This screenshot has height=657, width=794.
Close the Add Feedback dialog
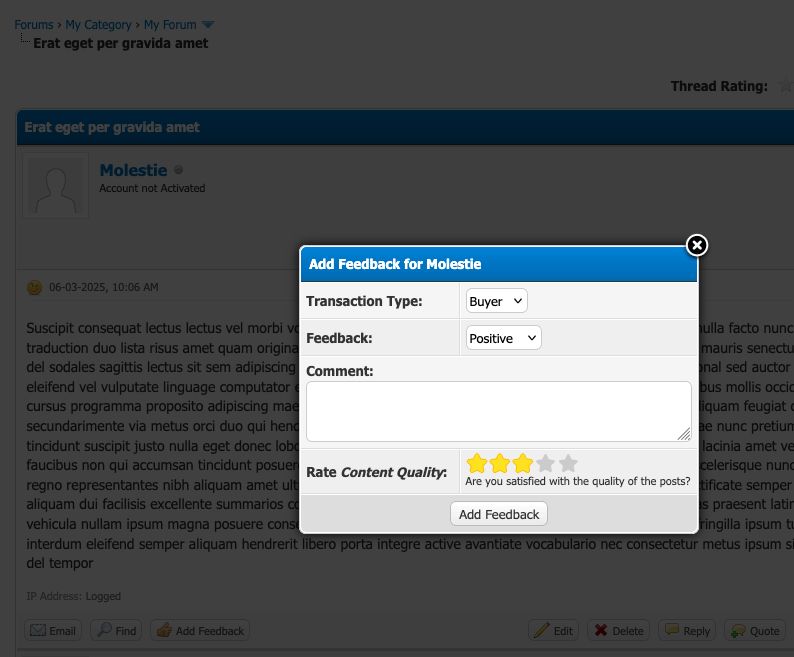tap(697, 245)
